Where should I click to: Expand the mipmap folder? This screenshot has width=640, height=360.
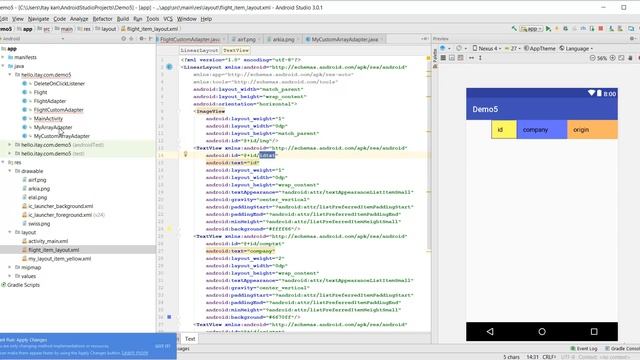coord(10,267)
